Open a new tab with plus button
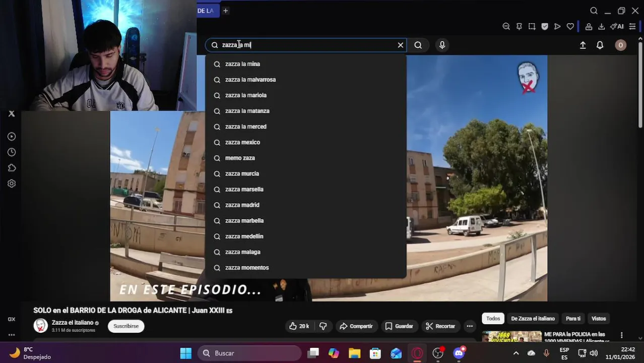The width and height of the screenshot is (644, 363). click(x=226, y=11)
